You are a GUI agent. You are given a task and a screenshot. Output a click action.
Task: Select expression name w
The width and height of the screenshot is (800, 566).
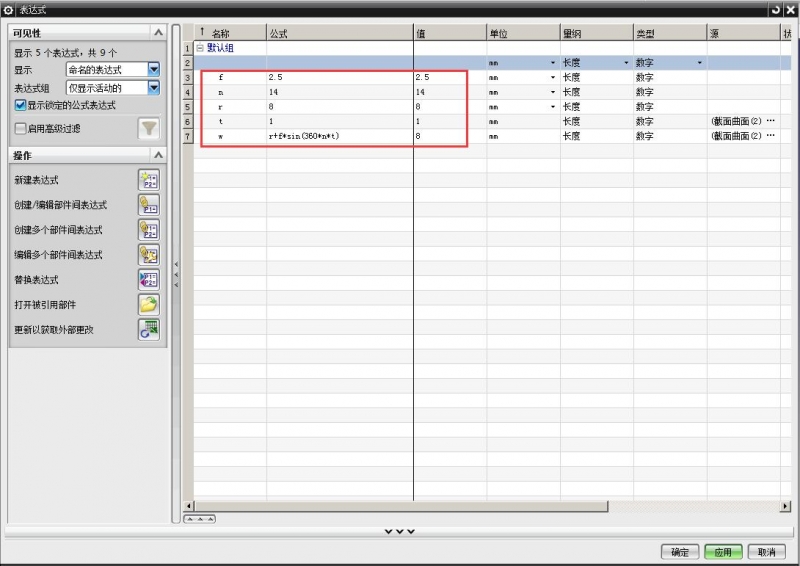coord(220,136)
